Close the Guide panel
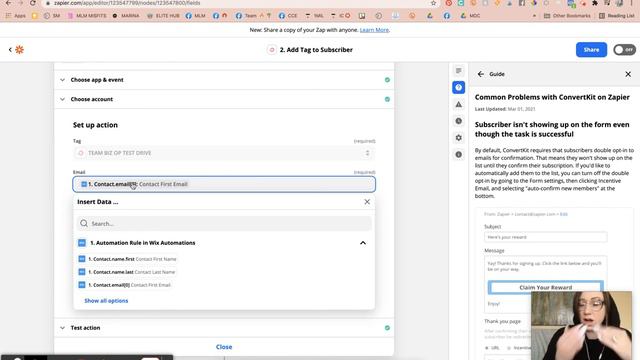The width and height of the screenshot is (640, 360). [628, 74]
